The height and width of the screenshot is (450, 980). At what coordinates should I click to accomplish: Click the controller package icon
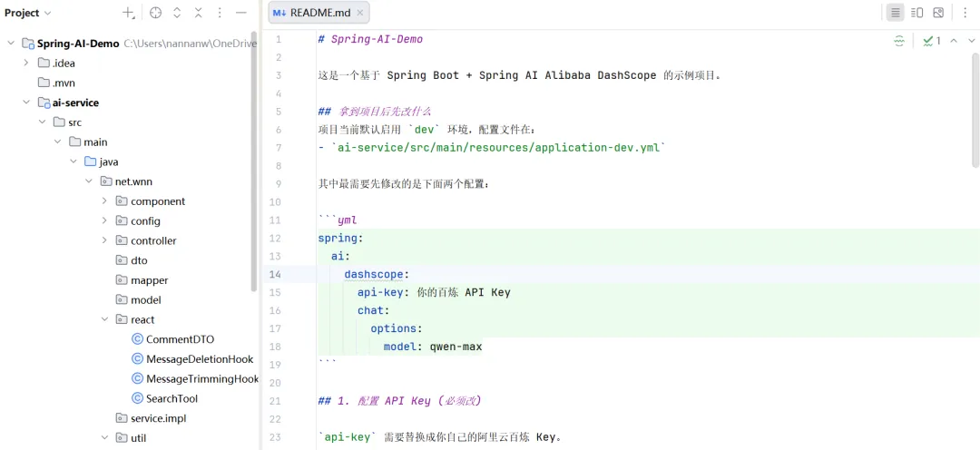122,240
